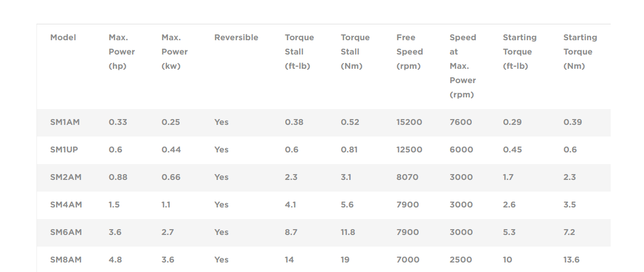Image resolution: width=644 pixels, height=272 pixels.
Task: Select the Free Speed (rpm) header
Action: click(x=409, y=52)
